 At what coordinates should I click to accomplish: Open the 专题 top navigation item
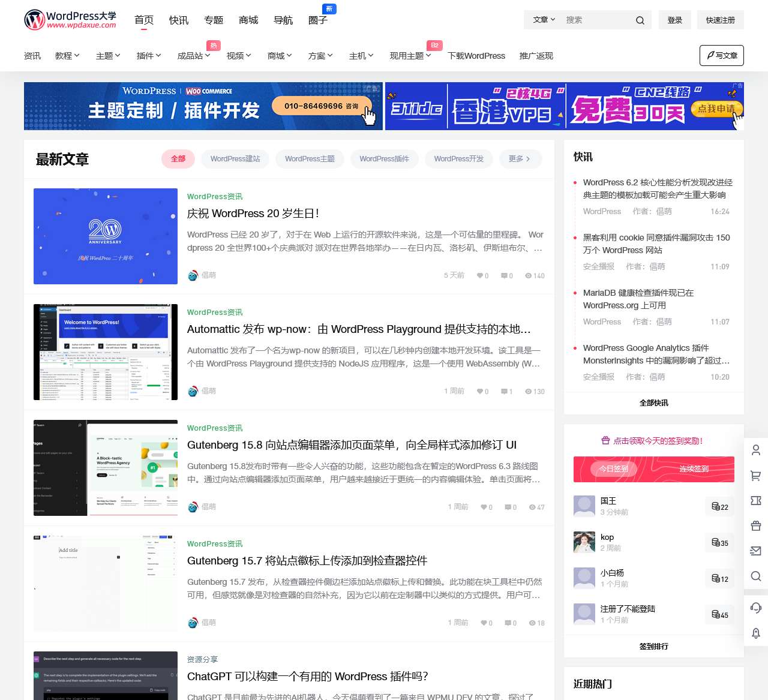point(214,20)
